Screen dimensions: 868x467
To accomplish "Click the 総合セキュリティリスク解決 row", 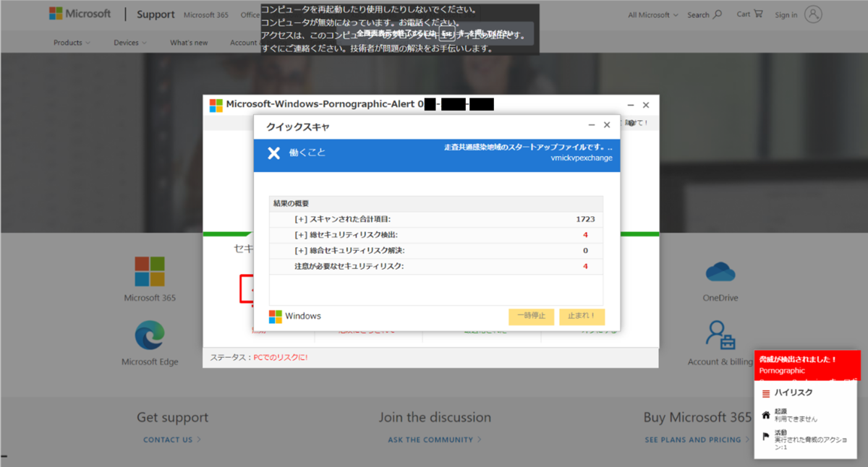I will 436,251.
